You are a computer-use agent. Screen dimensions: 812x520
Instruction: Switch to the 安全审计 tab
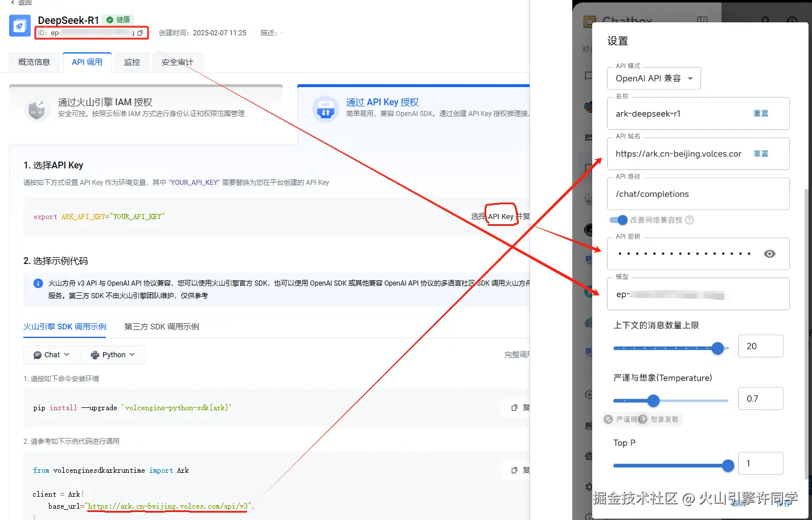[177, 62]
